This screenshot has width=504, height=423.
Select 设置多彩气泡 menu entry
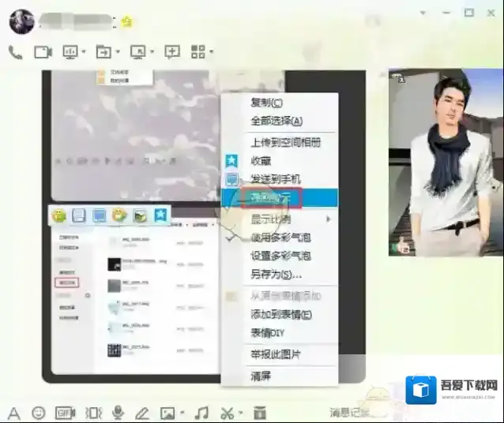[x=280, y=256]
